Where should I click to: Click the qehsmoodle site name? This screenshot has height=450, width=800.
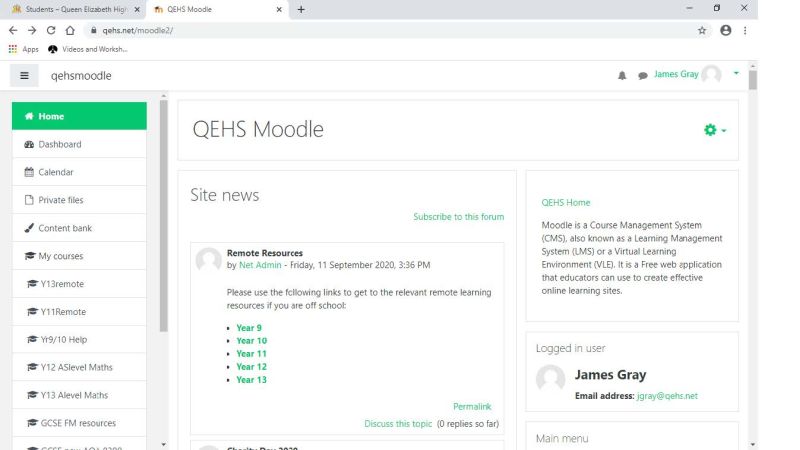click(x=81, y=76)
